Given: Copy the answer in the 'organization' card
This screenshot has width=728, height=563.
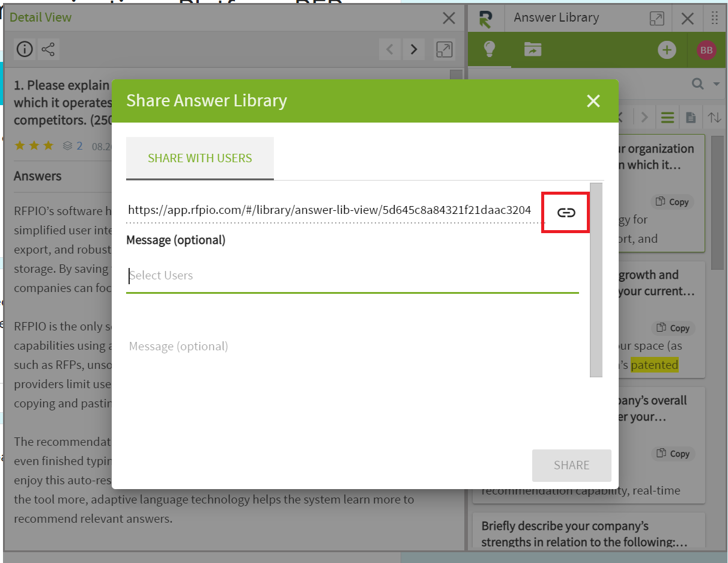Looking at the screenshot, I should 672,202.
